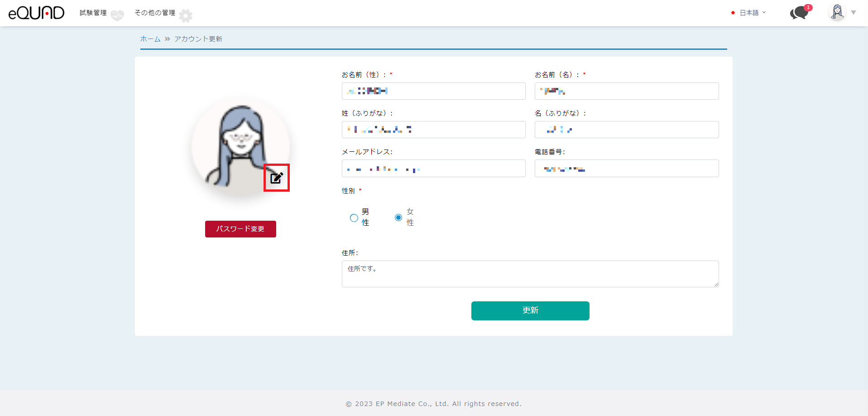Open the chat messages notification icon
Image resolution: width=868 pixels, height=416 pixels.
800,13
